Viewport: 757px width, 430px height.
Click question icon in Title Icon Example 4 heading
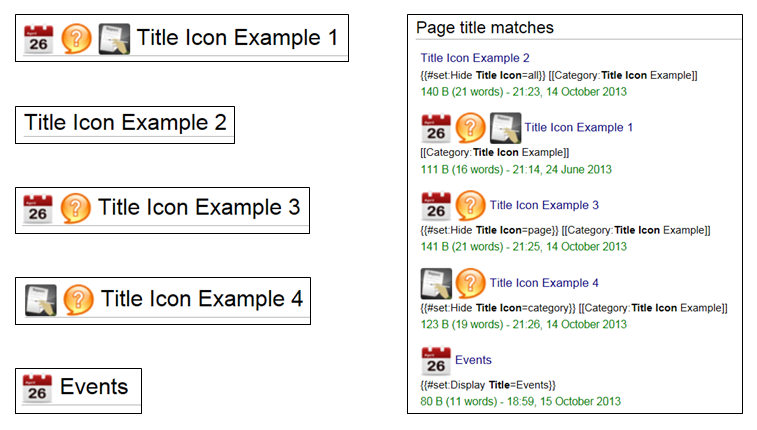79,299
